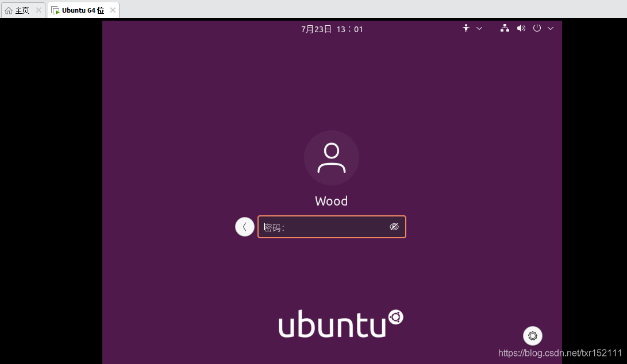The width and height of the screenshot is (627, 364).
Task: Click the volume speaker icon
Action: tap(521, 28)
